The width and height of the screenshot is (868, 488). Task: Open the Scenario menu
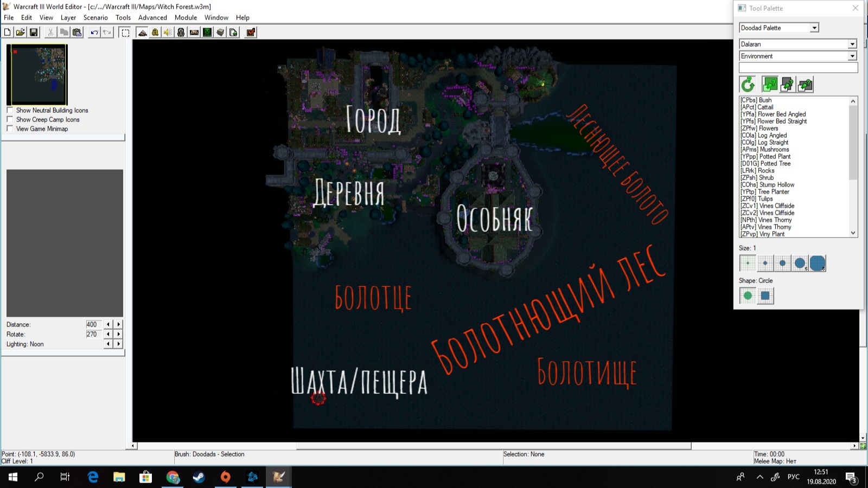pos(95,17)
